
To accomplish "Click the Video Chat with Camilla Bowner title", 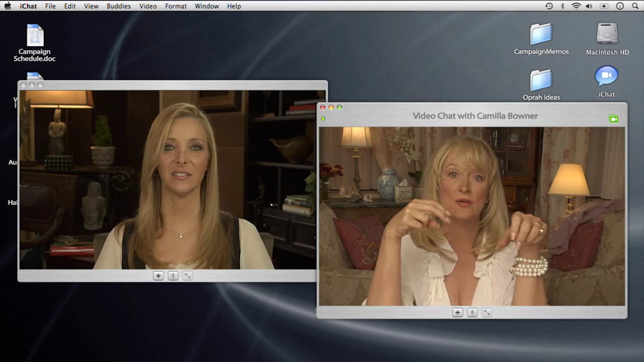I will (475, 116).
